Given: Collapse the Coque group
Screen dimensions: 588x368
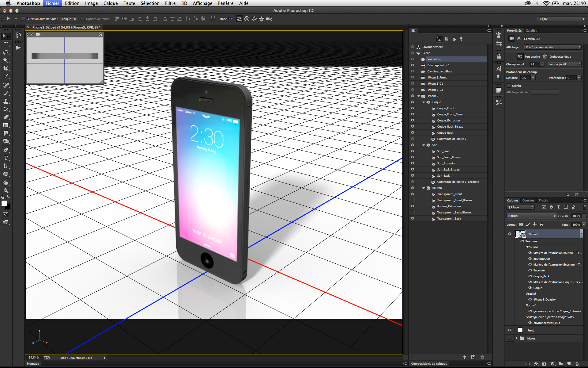Looking at the screenshot, I should point(424,102).
